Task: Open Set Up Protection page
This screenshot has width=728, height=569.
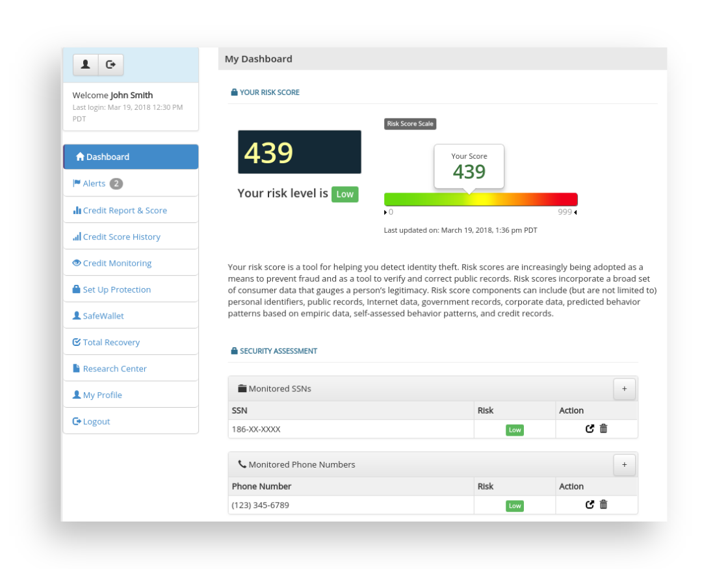Action: point(116,290)
